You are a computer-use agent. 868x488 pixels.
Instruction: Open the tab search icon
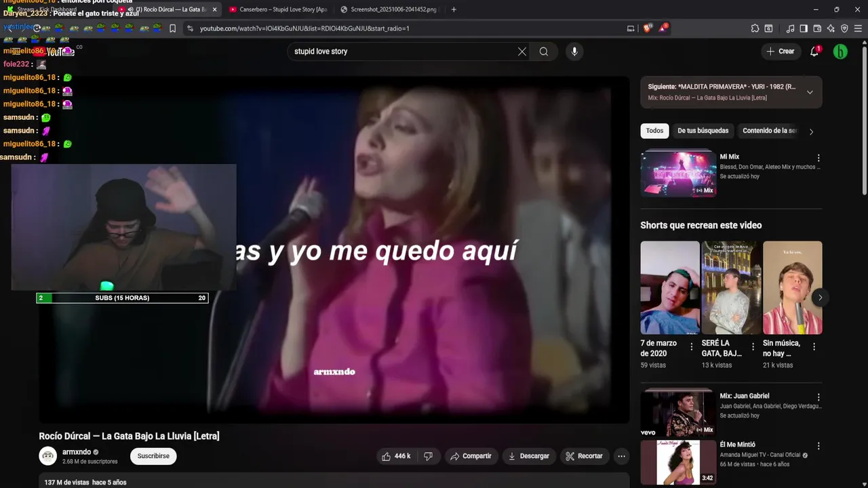(x=768, y=28)
